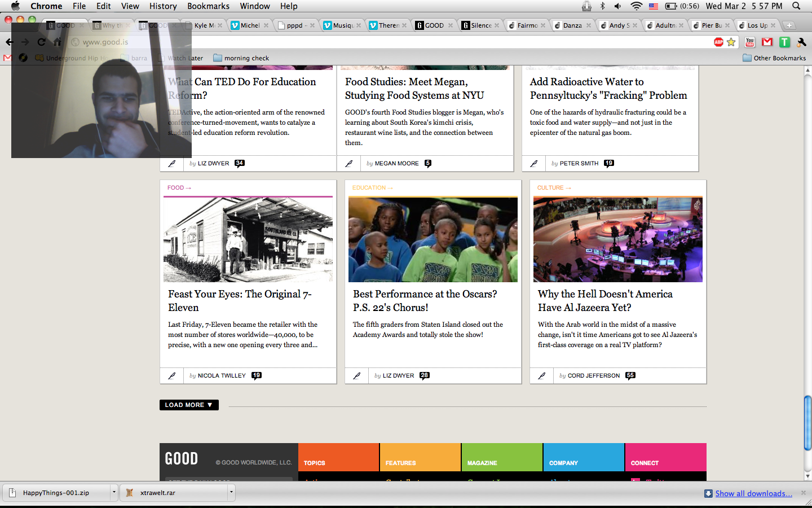Image resolution: width=812 pixels, height=508 pixels.
Task: Open Spotlight search magnifier in menu bar
Action: tap(796, 6)
